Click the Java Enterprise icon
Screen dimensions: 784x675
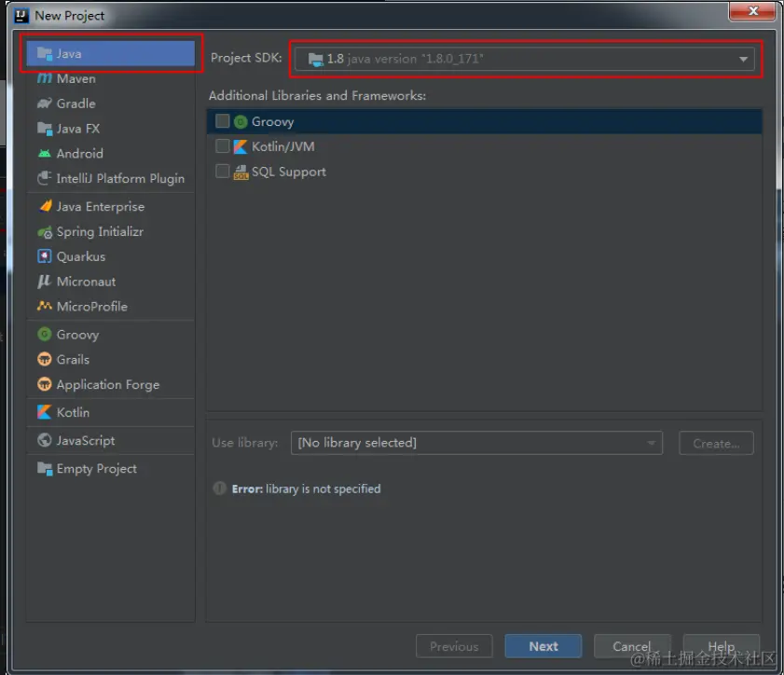(x=46, y=206)
